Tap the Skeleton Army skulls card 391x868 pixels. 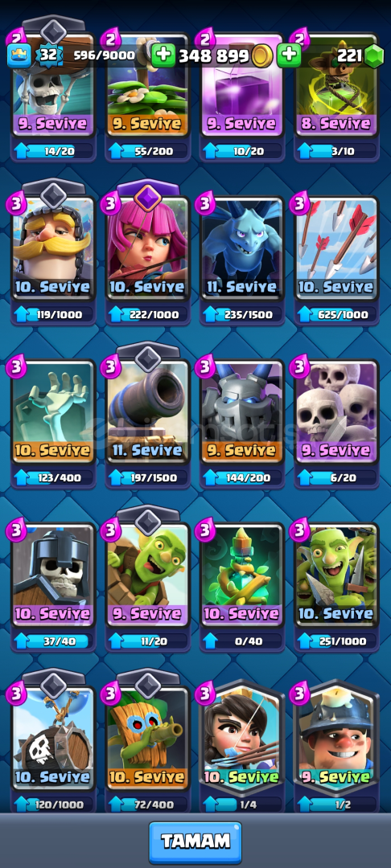coord(337,411)
